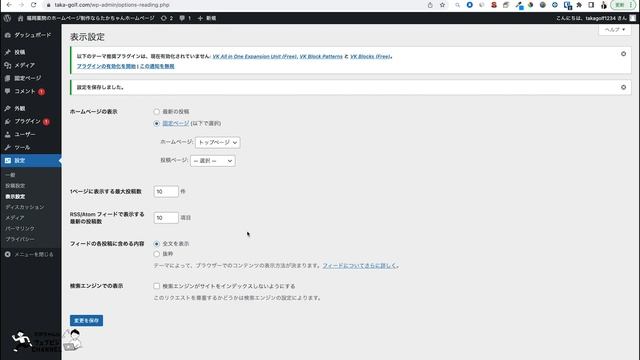This screenshot has height=360, width=640.
Task: Expand the ヘルプ tab
Action: 615,30
